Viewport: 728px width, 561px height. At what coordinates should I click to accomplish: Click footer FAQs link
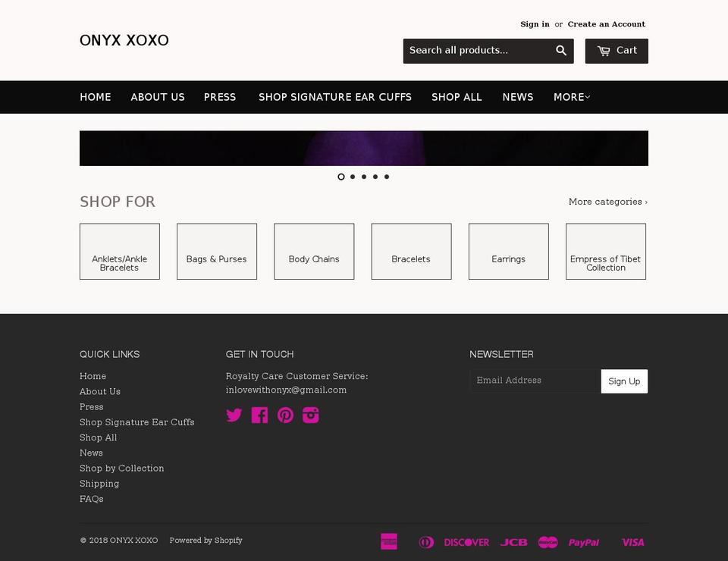click(92, 499)
